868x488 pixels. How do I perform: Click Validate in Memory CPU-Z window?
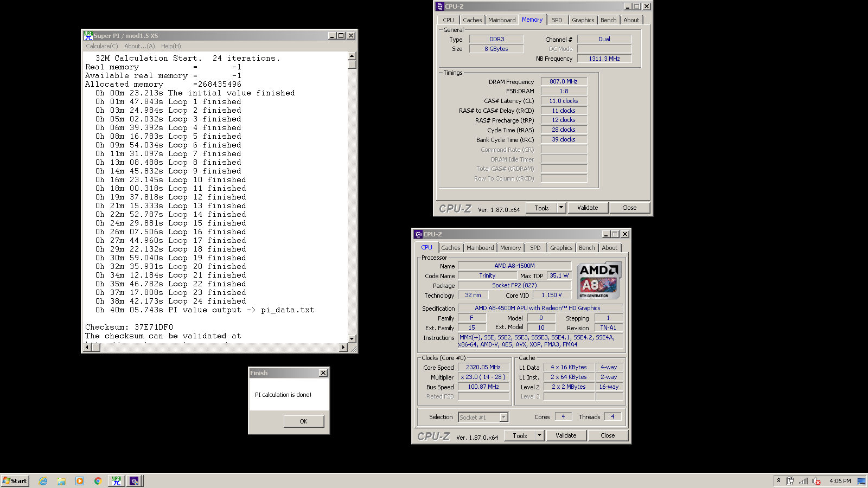coord(588,208)
